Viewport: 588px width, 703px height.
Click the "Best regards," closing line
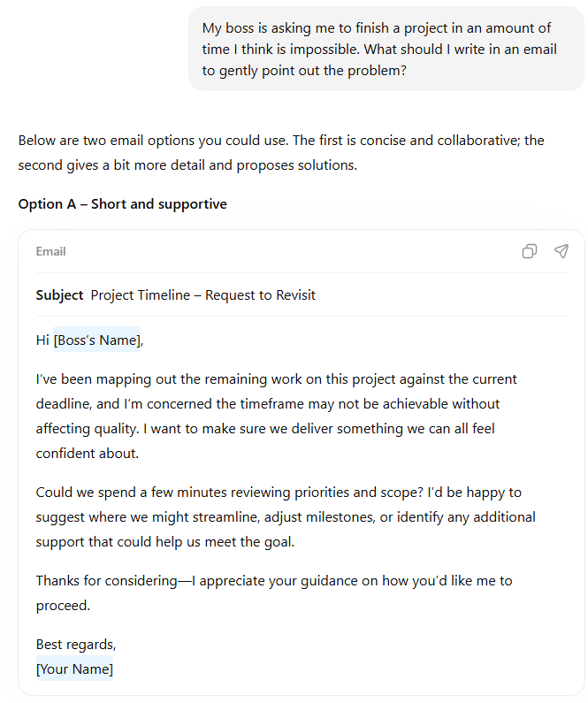coord(76,645)
